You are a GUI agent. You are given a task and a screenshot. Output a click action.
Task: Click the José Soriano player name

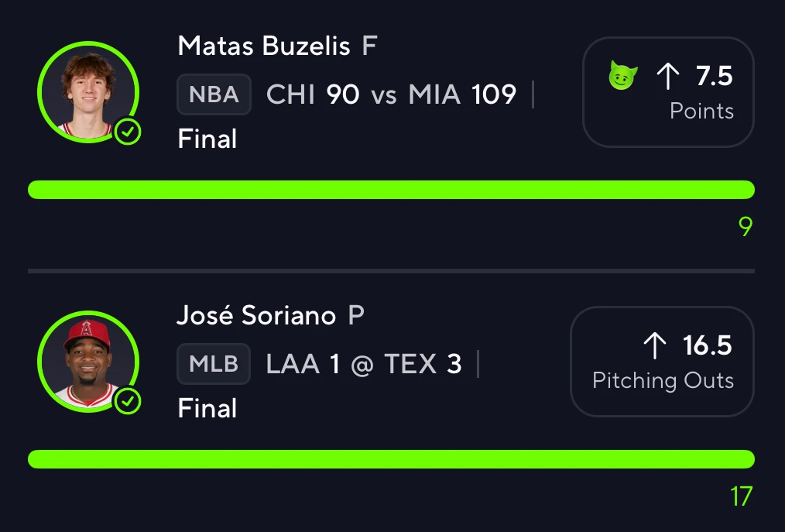click(256, 316)
